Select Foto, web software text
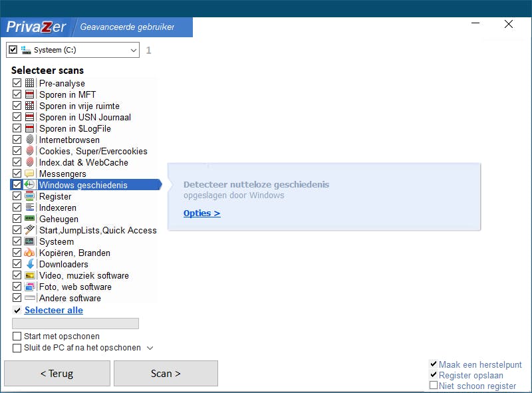Viewport: 532px width, 393px height. point(75,287)
